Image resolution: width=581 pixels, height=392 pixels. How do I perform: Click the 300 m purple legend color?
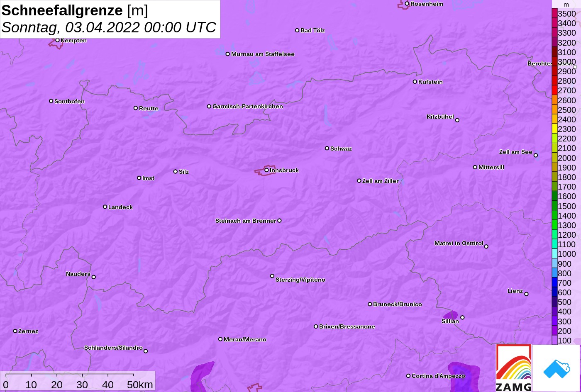tap(554, 321)
